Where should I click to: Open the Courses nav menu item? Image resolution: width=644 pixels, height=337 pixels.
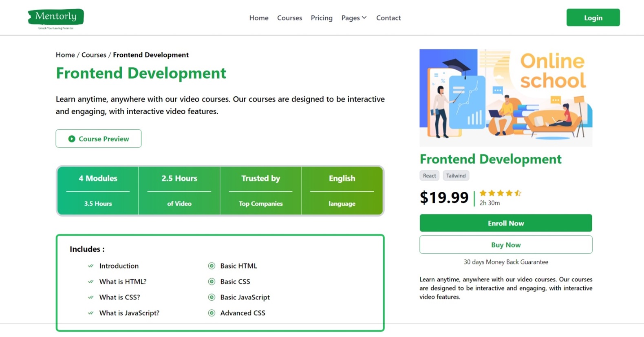[289, 18]
